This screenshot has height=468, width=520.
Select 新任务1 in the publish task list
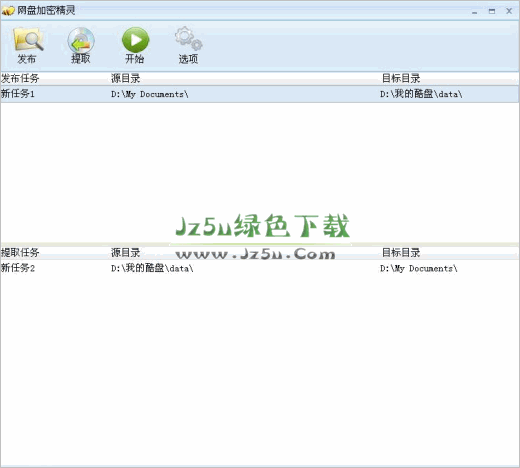[18, 94]
